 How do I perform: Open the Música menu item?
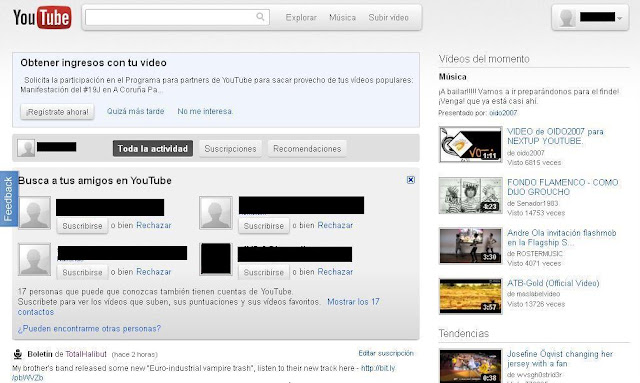(342, 18)
